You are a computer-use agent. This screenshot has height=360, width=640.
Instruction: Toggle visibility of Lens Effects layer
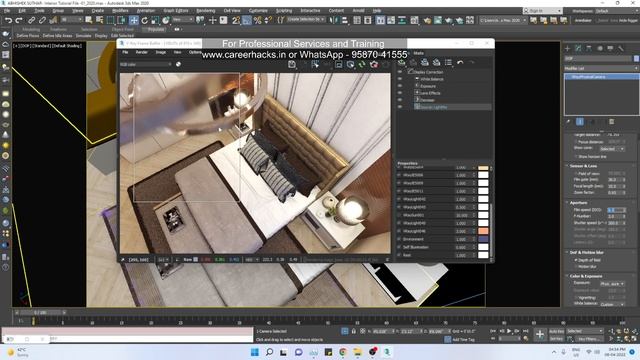click(400, 93)
